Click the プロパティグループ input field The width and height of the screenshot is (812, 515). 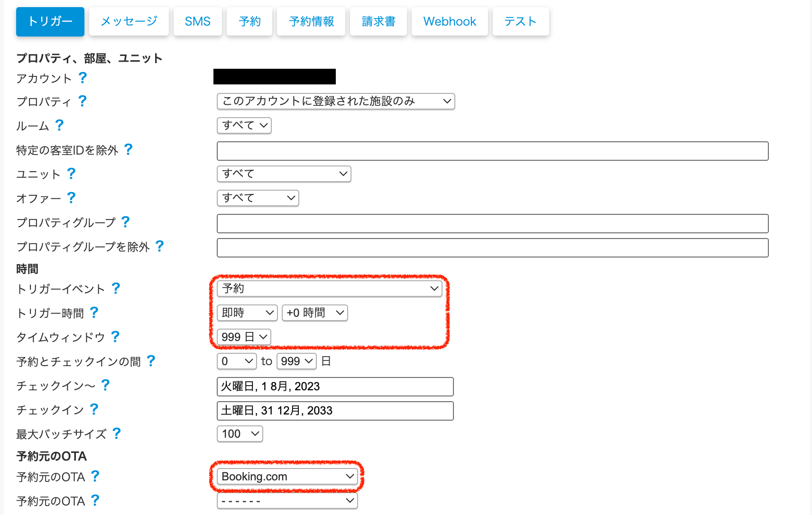click(492, 223)
